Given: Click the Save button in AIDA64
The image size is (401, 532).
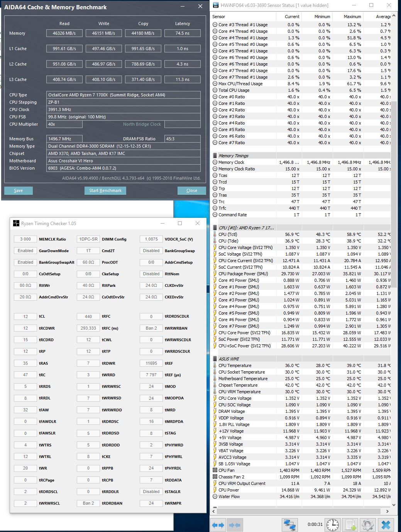Looking at the screenshot, I should 18,190.
